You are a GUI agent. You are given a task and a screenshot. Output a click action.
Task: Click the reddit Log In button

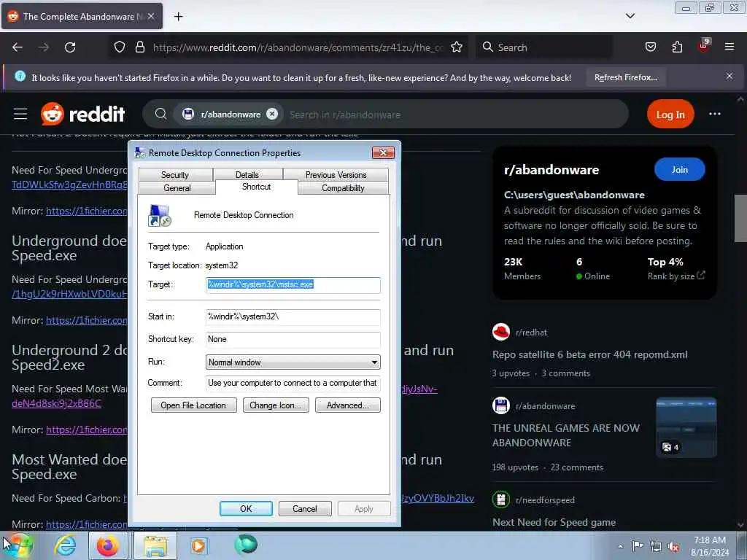click(670, 114)
